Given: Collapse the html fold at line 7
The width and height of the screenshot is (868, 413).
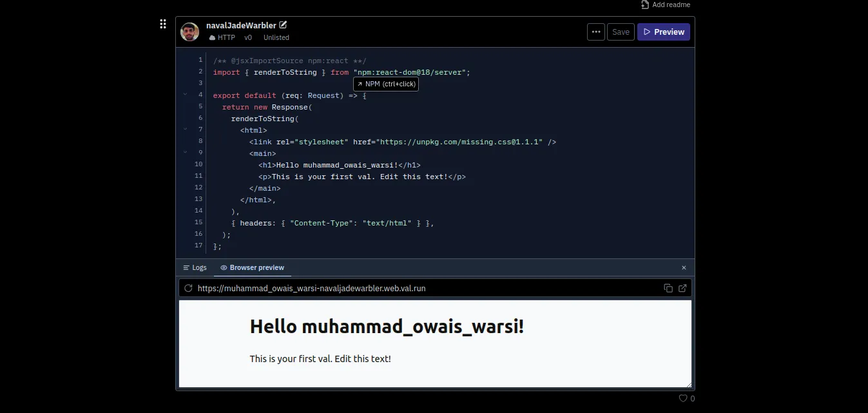Looking at the screenshot, I should pos(186,130).
